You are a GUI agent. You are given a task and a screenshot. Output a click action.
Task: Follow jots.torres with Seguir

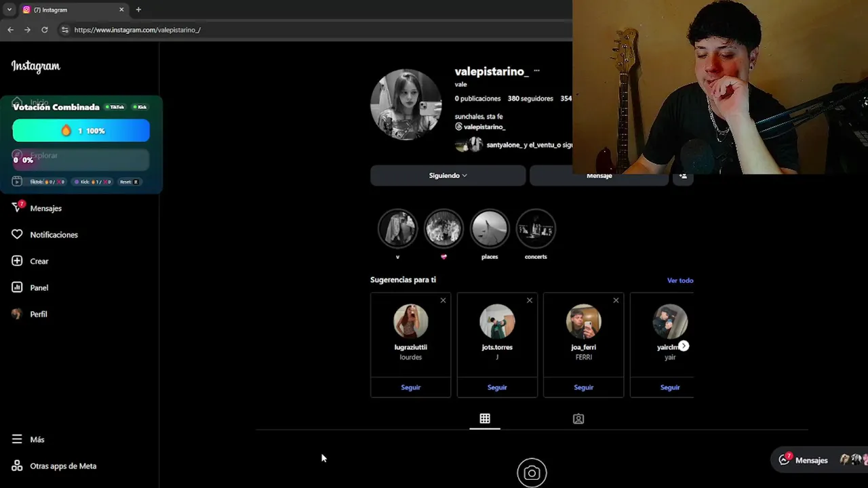497,388
